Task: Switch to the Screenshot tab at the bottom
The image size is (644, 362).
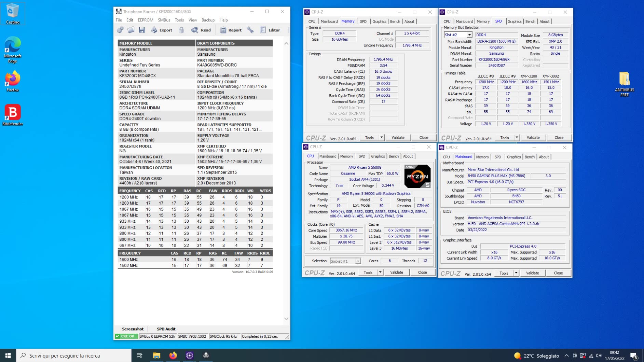Action: [x=133, y=329]
